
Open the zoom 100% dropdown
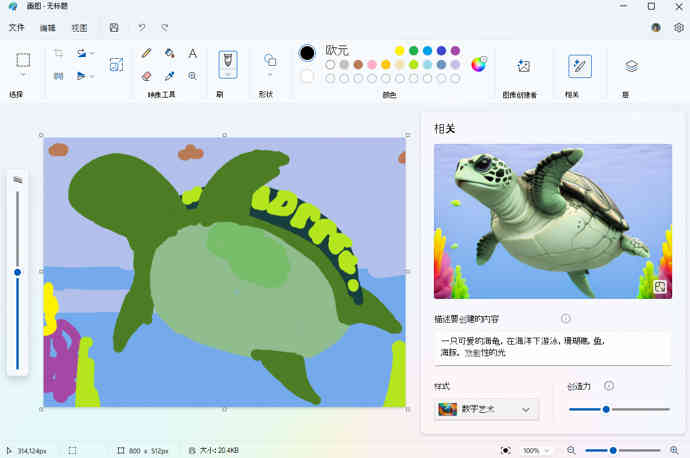pyautogui.click(x=536, y=450)
